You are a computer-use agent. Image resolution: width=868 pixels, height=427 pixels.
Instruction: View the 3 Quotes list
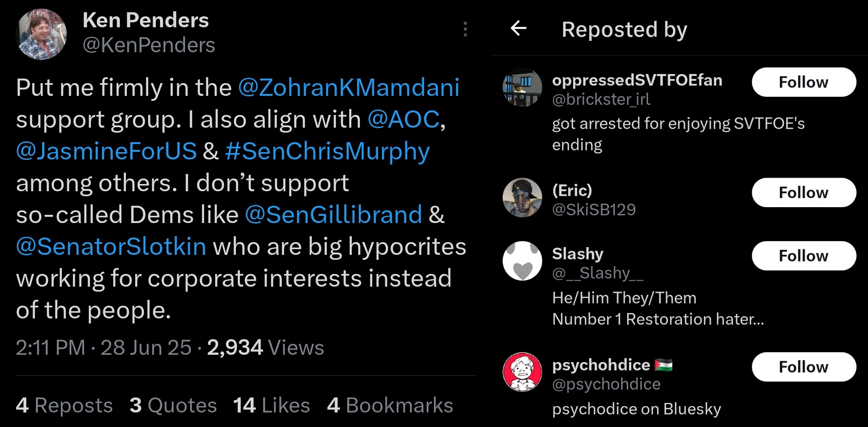(173, 405)
